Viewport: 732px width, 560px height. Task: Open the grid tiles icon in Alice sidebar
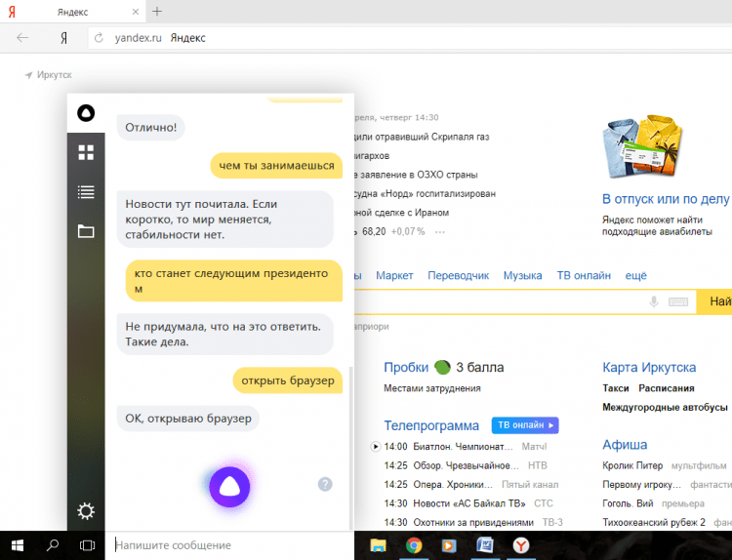(x=86, y=152)
